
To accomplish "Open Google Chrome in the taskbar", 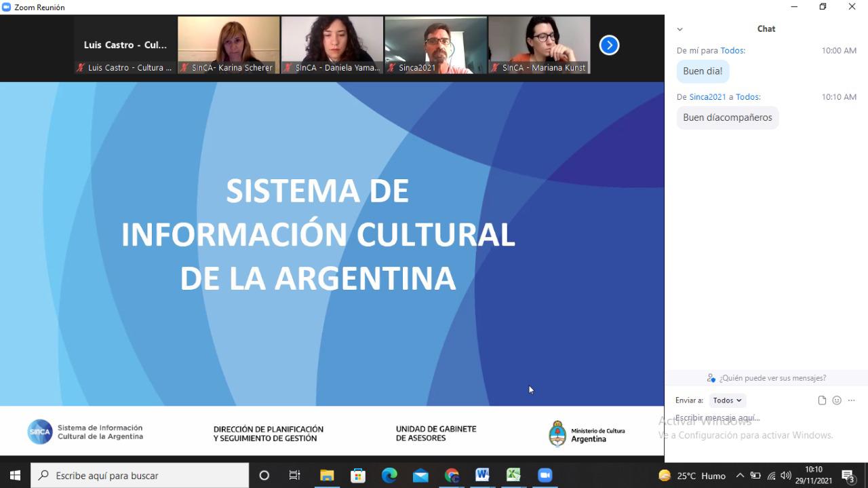I will pyautogui.click(x=452, y=475).
